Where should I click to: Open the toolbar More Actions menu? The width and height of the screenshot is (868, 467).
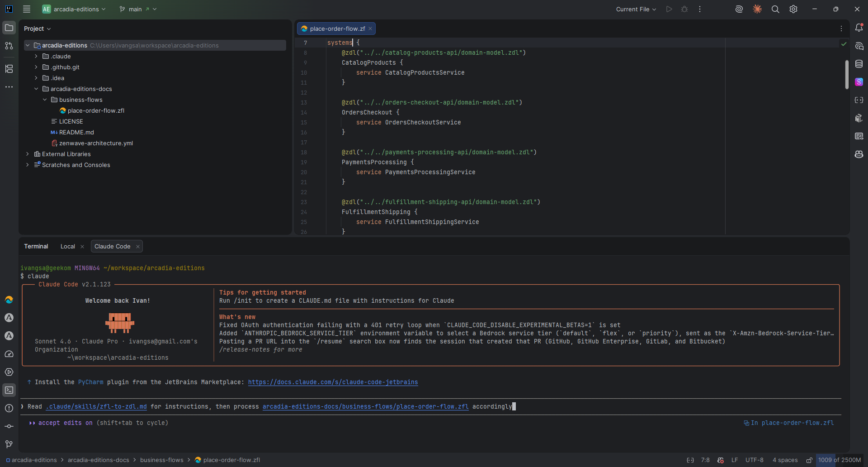click(x=700, y=9)
